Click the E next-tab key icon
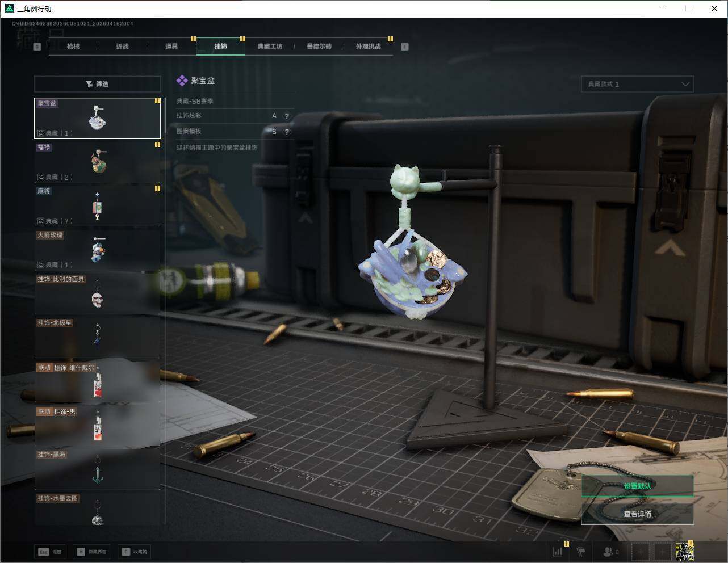Screen dimensions: 728x563 click(x=405, y=47)
